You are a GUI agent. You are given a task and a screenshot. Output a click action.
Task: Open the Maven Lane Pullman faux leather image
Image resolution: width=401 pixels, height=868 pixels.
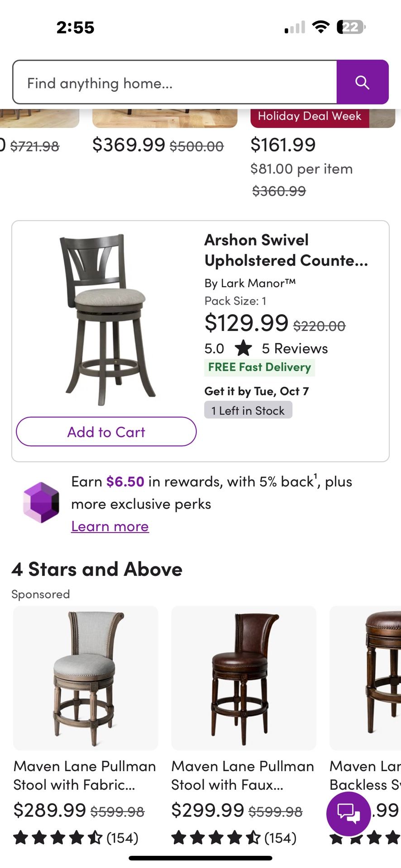click(243, 677)
